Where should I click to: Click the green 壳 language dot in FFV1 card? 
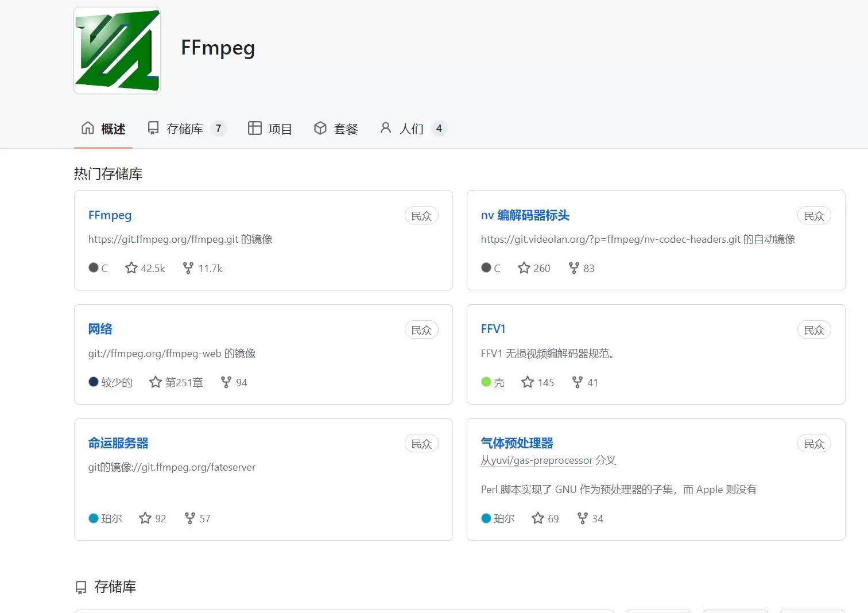tap(486, 382)
